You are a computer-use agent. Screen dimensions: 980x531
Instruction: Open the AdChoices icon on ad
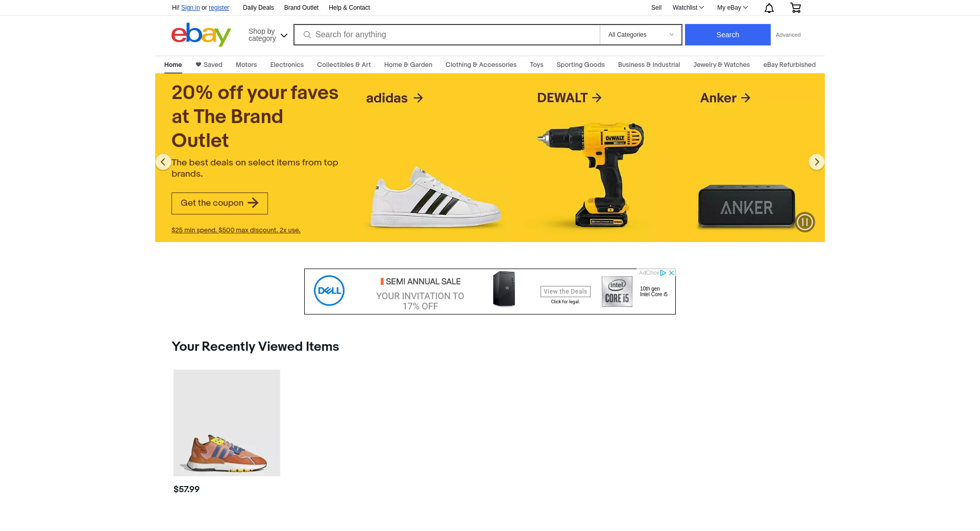[x=663, y=273]
